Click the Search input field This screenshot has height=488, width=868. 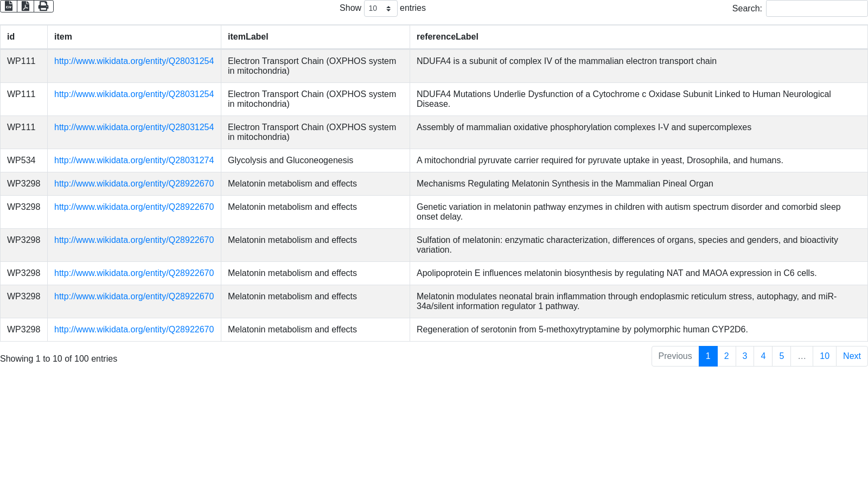816,8
